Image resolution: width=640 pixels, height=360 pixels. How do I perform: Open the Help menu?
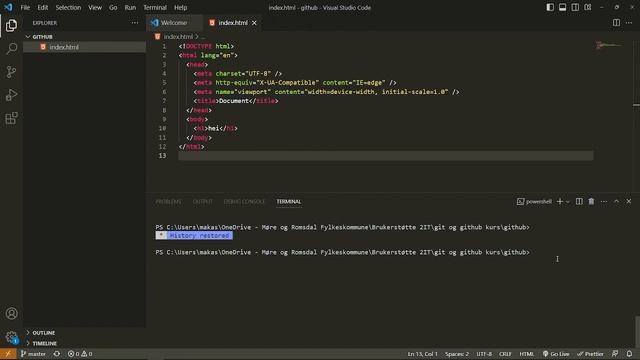click(x=180, y=7)
